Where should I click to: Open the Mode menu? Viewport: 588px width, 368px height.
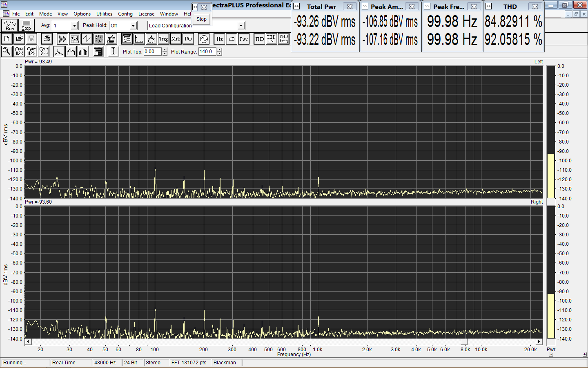pos(45,14)
